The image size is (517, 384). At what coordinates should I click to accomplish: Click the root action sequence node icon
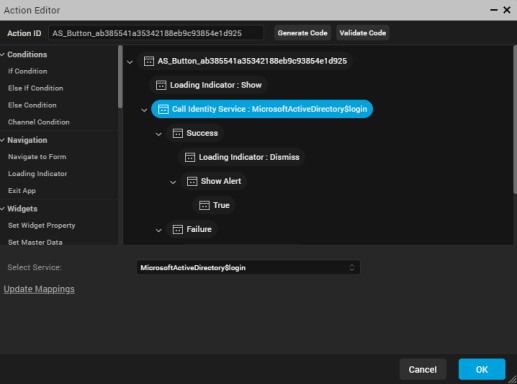point(149,61)
